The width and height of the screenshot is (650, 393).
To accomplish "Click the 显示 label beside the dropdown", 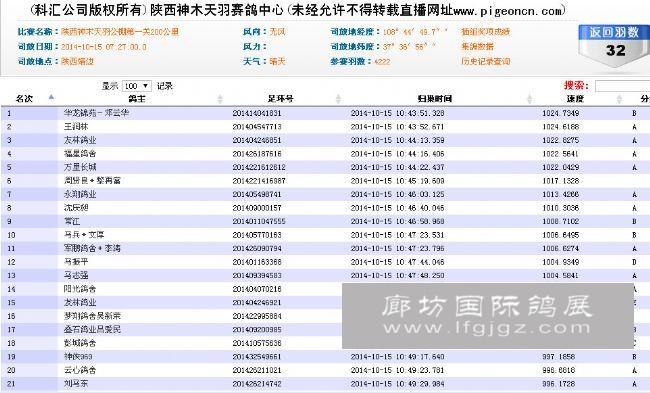I will (110, 86).
